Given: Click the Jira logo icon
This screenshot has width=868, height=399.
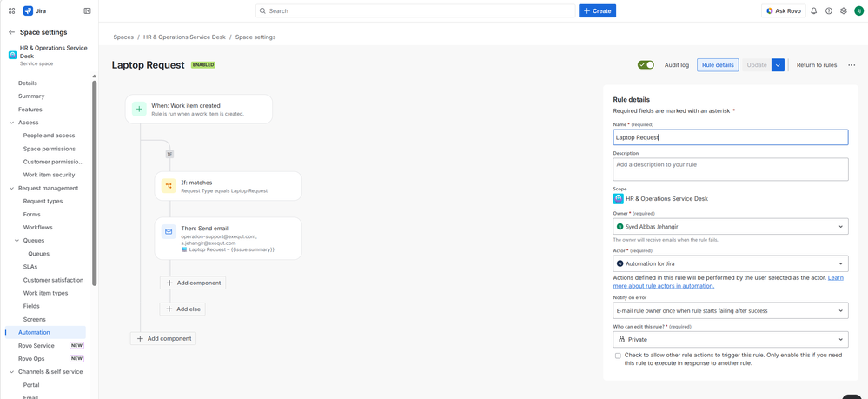Looking at the screenshot, I should click(28, 10).
